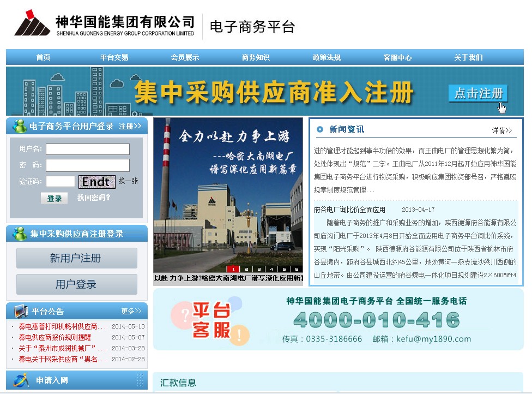Click the globe icon beside 申请入网
This screenshot has height=394, width=532.
pyautogui.click(x=21, y=380)
